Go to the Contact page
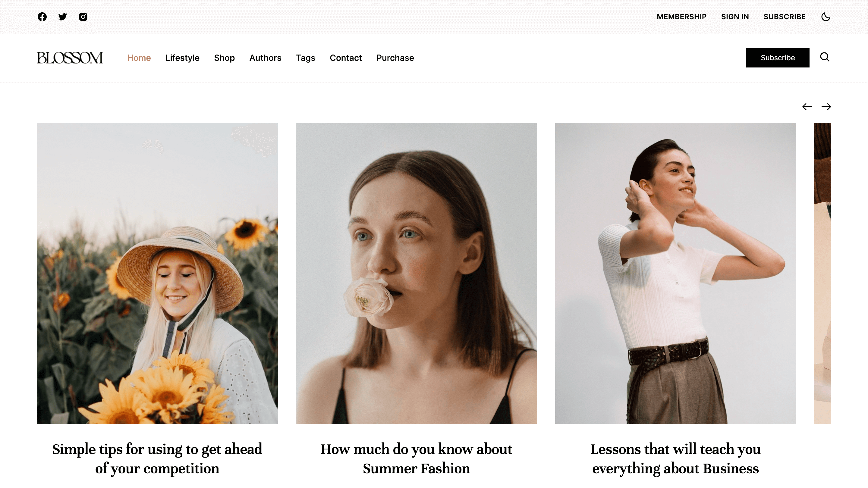The width and height of the screenshot is (868, 488). [346, 58]
